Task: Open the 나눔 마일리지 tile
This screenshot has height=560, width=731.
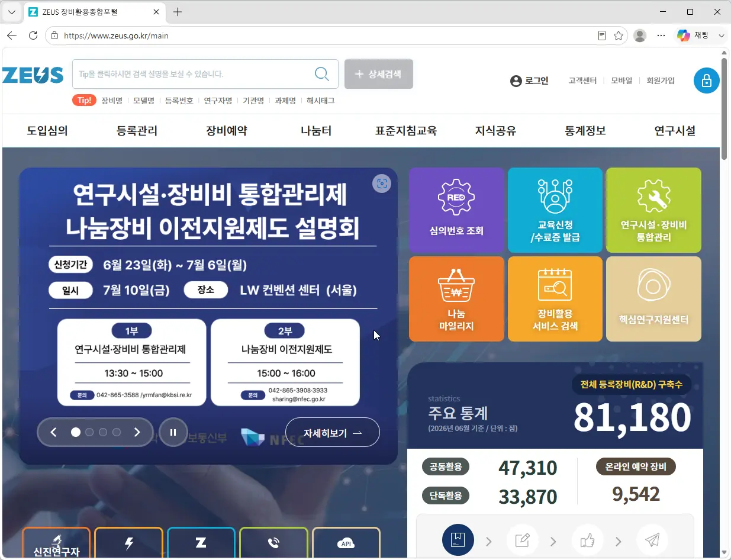Action: coord(457,299)
